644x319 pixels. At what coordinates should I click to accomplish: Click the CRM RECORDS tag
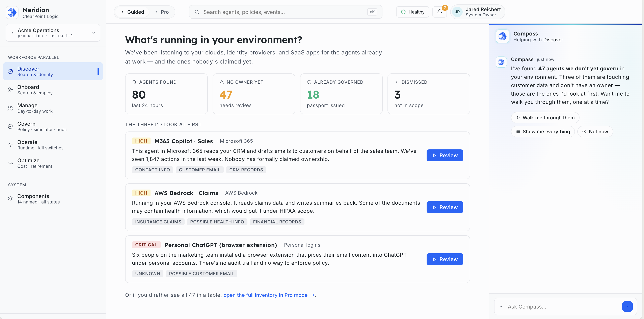[x=246, y=170]
